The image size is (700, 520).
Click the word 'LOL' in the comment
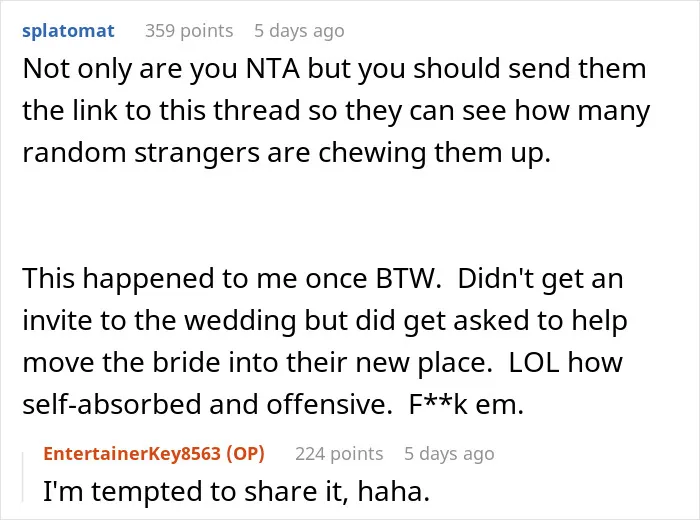click(x=534, y=362)
